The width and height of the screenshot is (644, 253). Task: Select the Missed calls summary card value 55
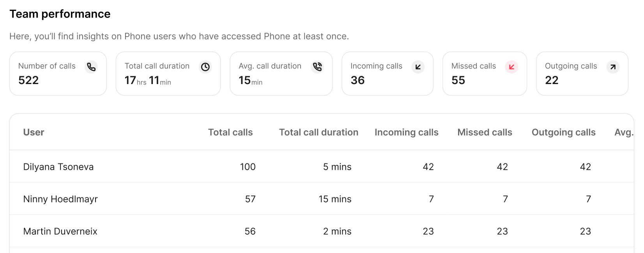pos(458,80)
